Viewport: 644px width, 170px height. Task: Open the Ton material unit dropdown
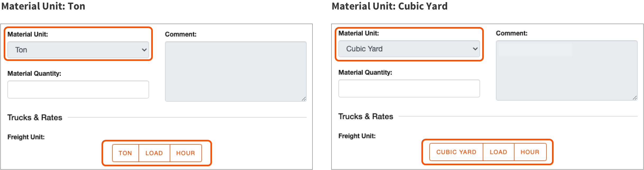point(78,50)
